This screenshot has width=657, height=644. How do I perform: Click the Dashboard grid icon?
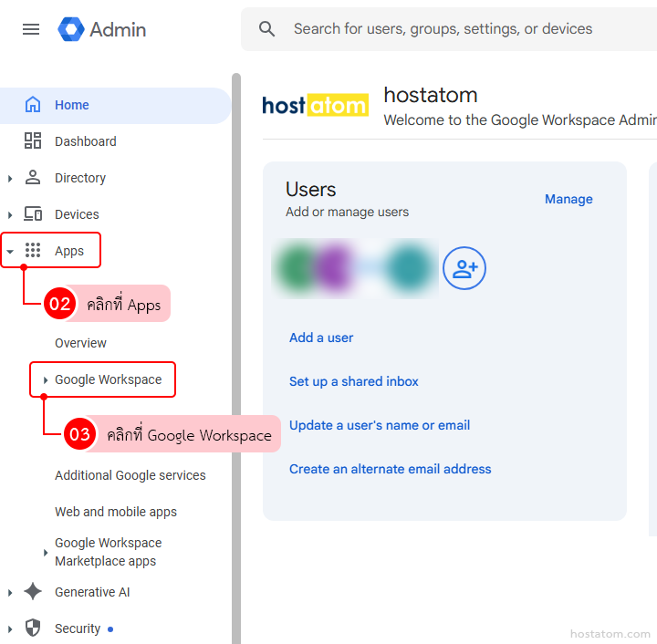pos(33,141)
